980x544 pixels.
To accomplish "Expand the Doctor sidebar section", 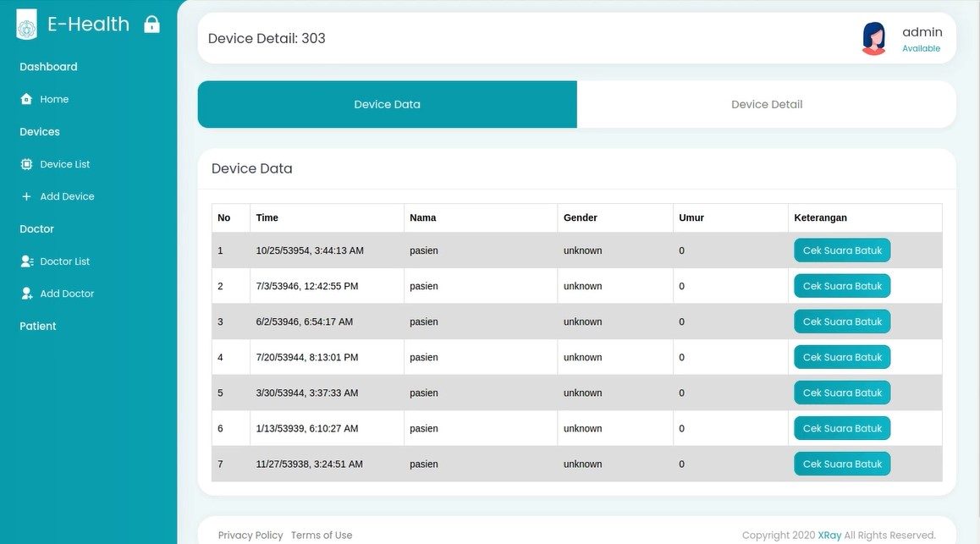I will [36, 228].
